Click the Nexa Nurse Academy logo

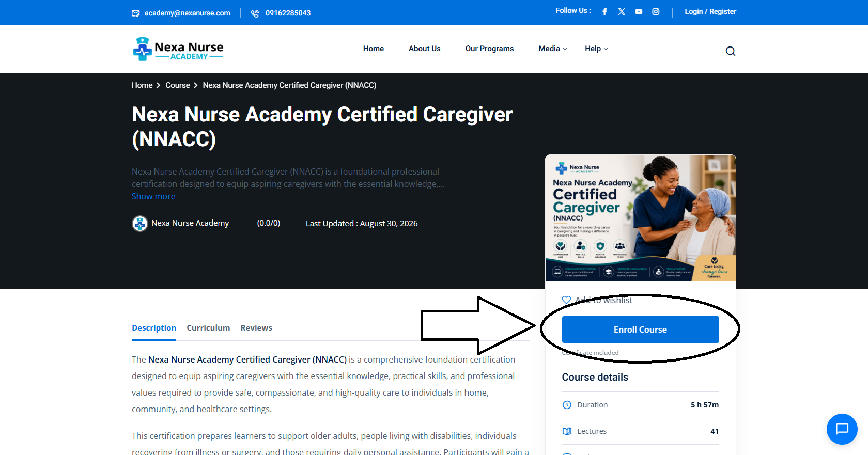pos(178,49)
